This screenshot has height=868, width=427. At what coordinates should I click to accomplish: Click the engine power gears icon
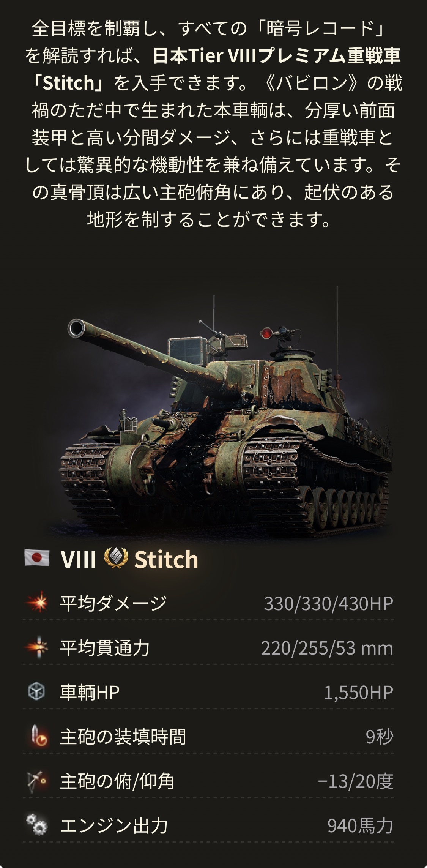click(x=37, y=826)
